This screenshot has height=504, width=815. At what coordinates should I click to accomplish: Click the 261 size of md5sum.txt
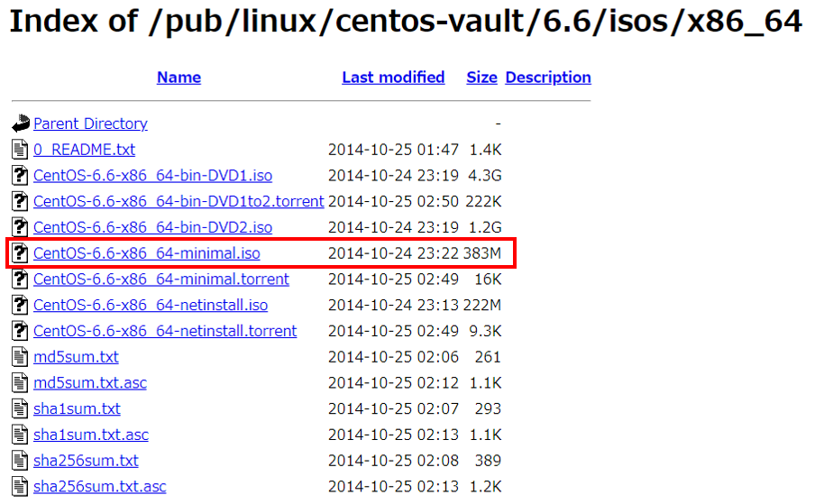pos(488,357)
